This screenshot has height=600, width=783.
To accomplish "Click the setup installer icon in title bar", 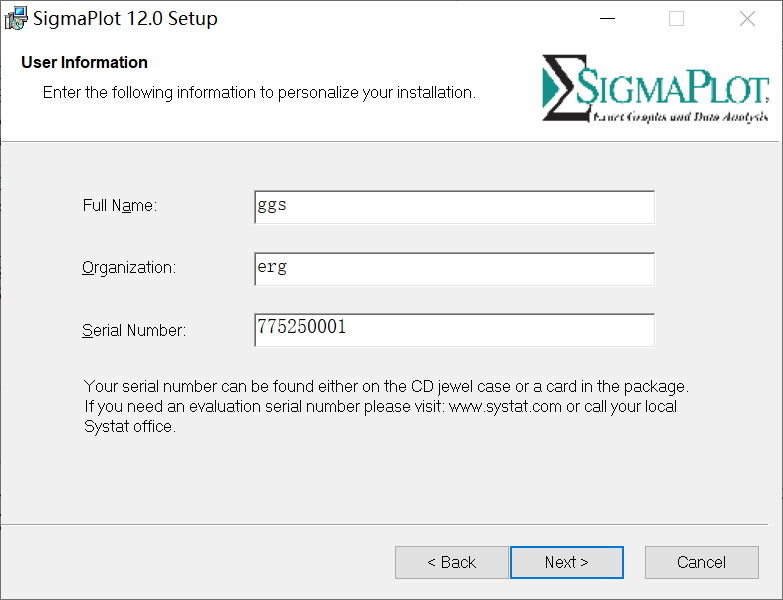I will 17,18.
